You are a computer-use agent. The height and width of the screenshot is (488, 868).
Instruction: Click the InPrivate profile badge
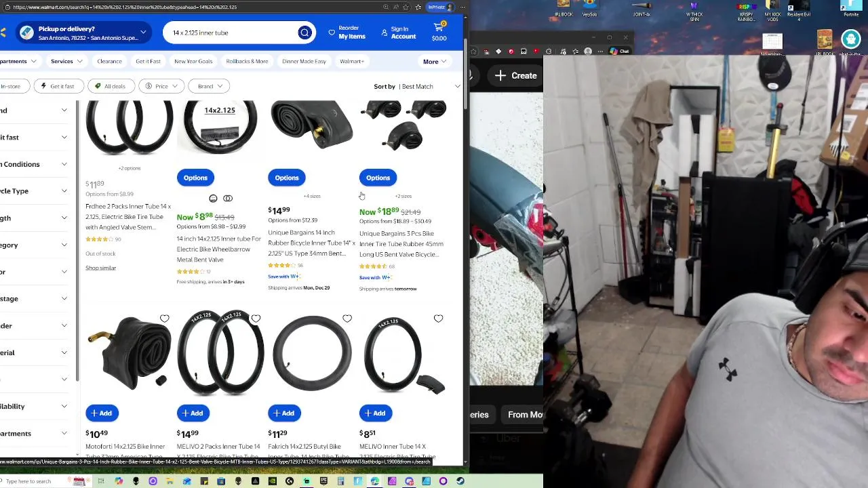441,7
